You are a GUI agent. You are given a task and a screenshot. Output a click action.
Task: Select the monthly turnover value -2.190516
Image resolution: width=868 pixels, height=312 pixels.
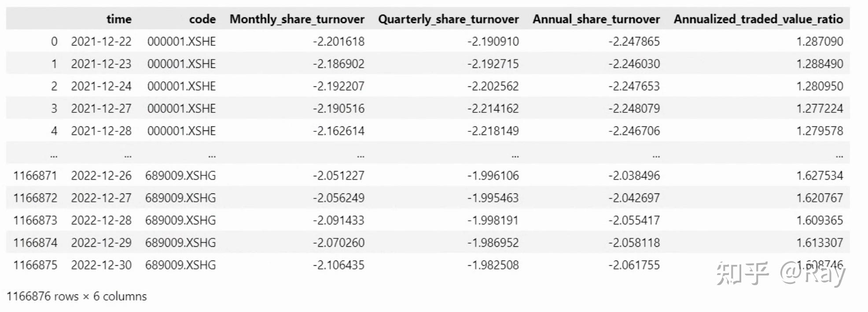pyautogui.click(x=338, y=108)
